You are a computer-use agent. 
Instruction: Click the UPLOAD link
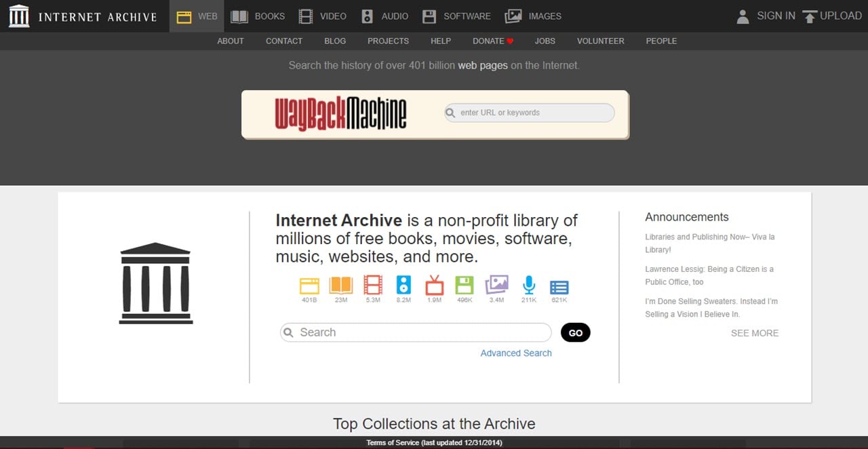coord(841,16)
